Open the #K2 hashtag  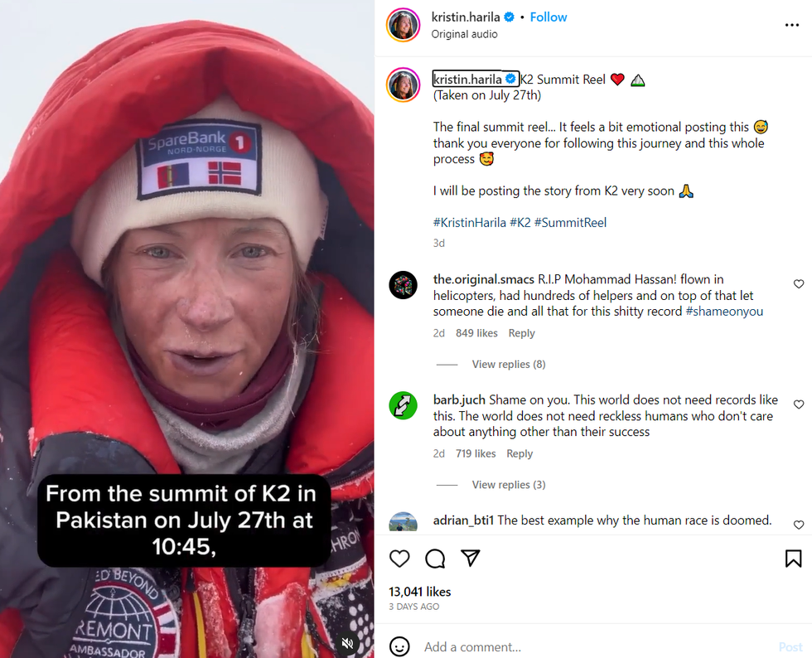520,223
